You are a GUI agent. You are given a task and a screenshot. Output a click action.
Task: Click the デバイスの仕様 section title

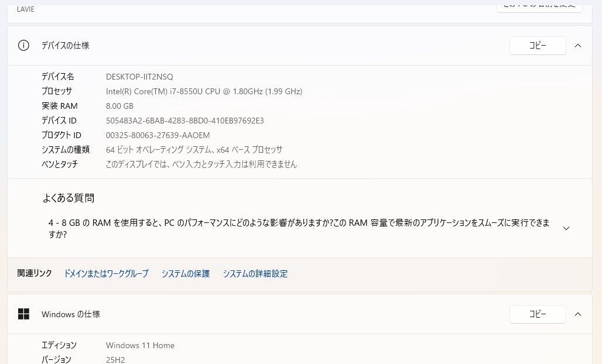coord(66,45)
